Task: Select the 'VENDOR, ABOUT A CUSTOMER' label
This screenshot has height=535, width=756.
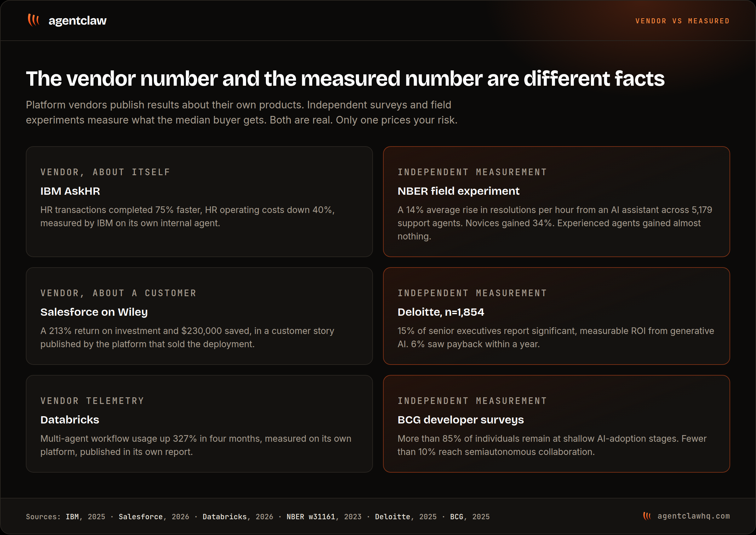Action: (x=118, y=293)
